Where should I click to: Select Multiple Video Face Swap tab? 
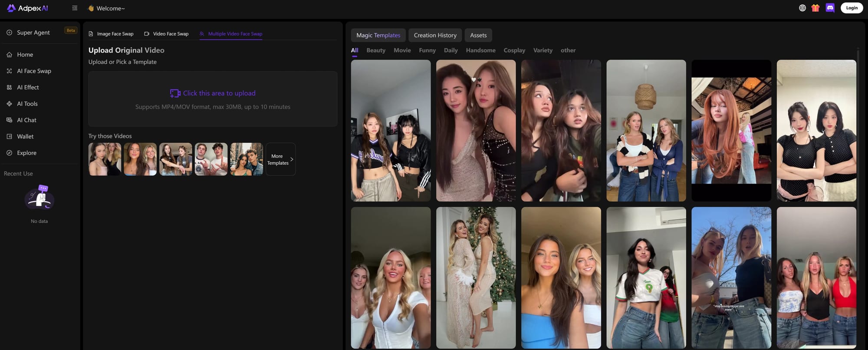(x=231, y=34)
